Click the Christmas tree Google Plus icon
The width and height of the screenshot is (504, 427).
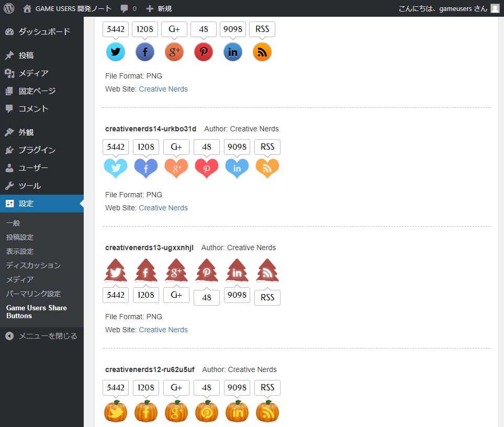tap(176, 271)
